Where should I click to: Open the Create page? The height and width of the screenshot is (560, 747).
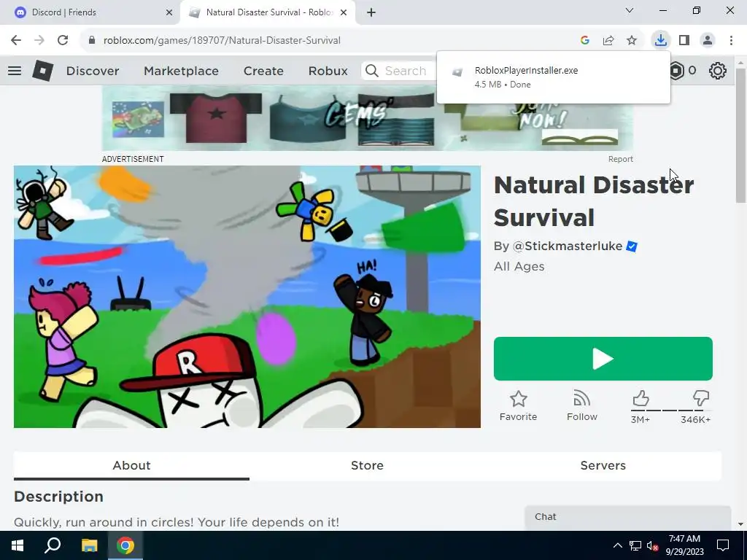point(263,71)
